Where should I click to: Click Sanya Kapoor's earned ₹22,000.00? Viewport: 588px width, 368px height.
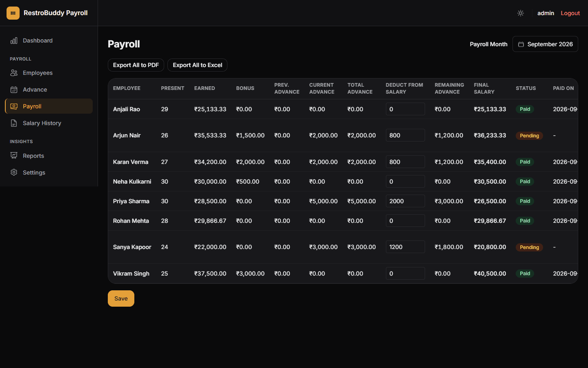210,247
